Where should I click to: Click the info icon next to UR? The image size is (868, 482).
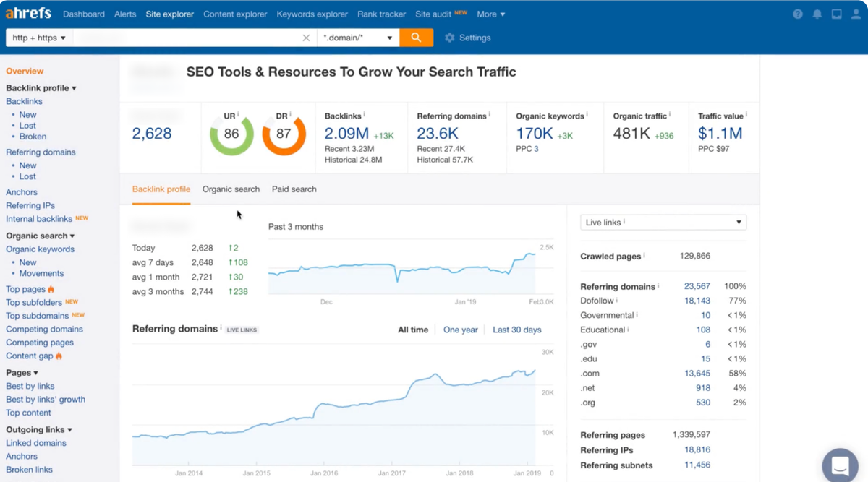coord(238,114)
